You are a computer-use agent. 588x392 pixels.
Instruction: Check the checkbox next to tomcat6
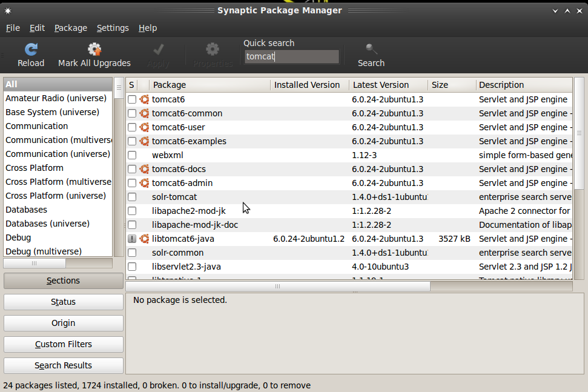pyautogui.click(x=131, y=99)
